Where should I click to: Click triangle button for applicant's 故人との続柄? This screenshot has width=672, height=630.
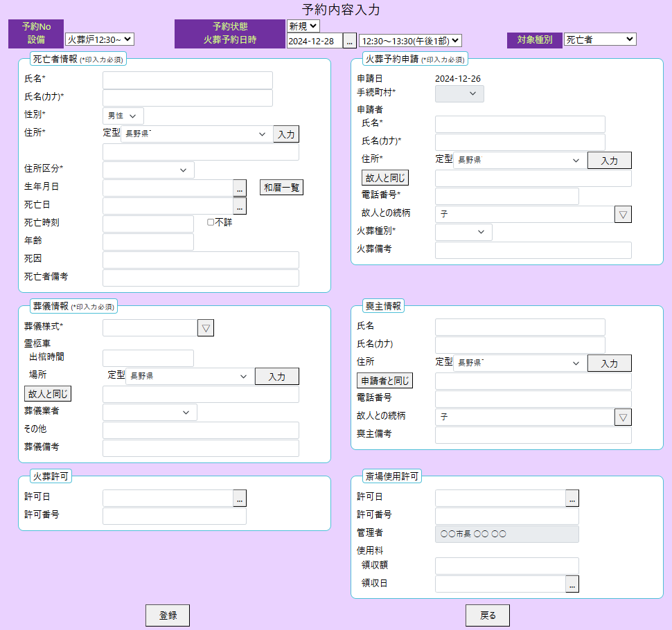point(623,215)
